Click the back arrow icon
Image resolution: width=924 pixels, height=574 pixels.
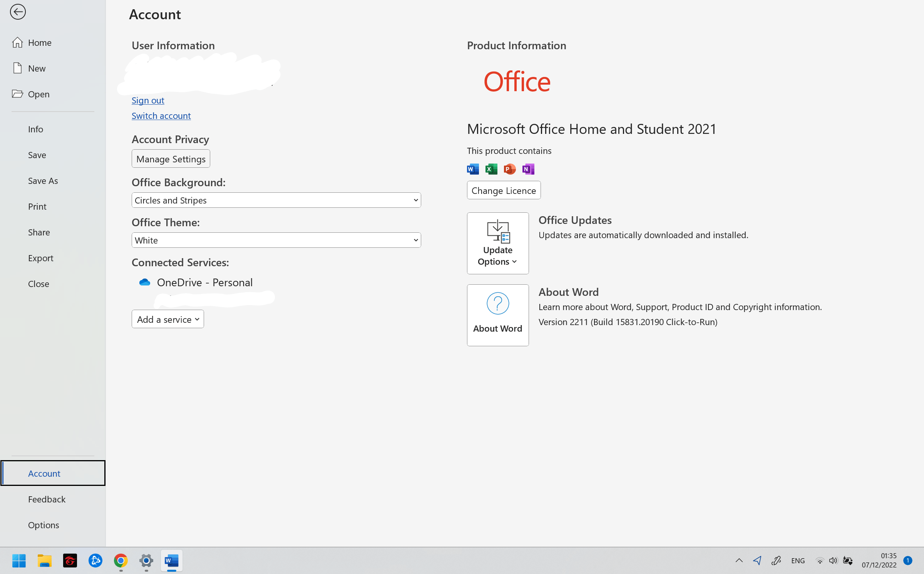[18, 12]
